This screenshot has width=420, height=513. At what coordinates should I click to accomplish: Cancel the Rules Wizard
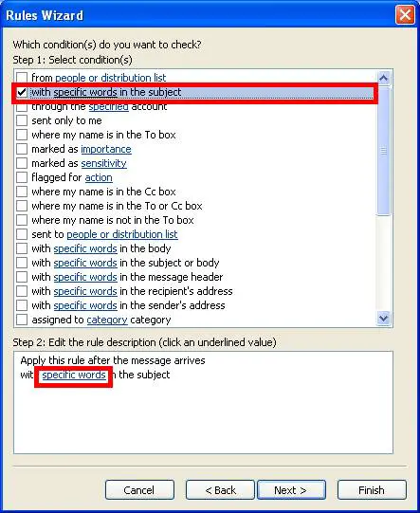[x=139, y=490]
